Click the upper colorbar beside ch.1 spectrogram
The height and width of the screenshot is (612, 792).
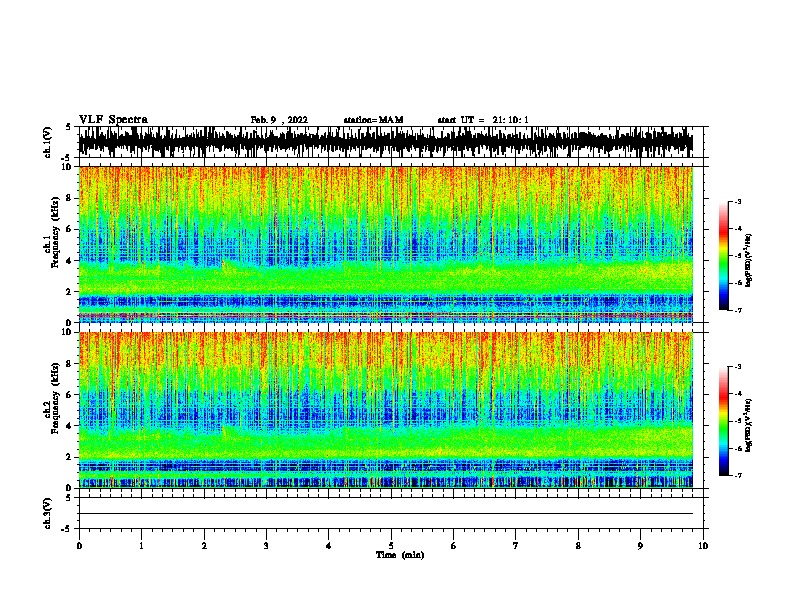(x=723, y=256)
